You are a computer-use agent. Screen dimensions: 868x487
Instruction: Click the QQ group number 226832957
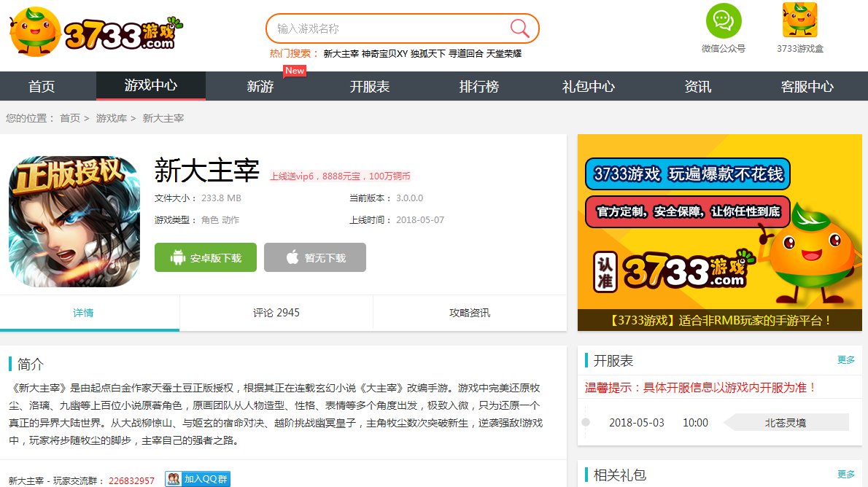[131, 480]
